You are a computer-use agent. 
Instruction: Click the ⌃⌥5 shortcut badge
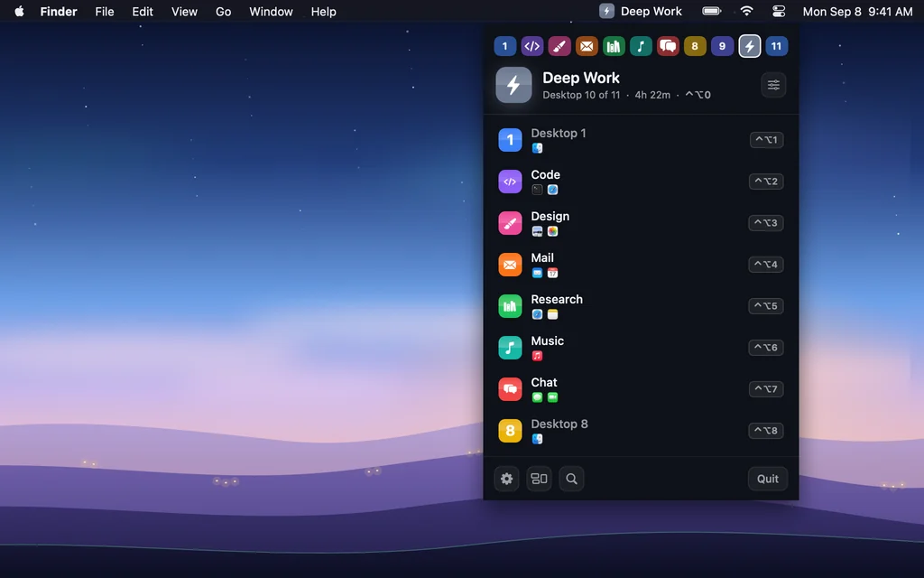(x=766, y=306)
